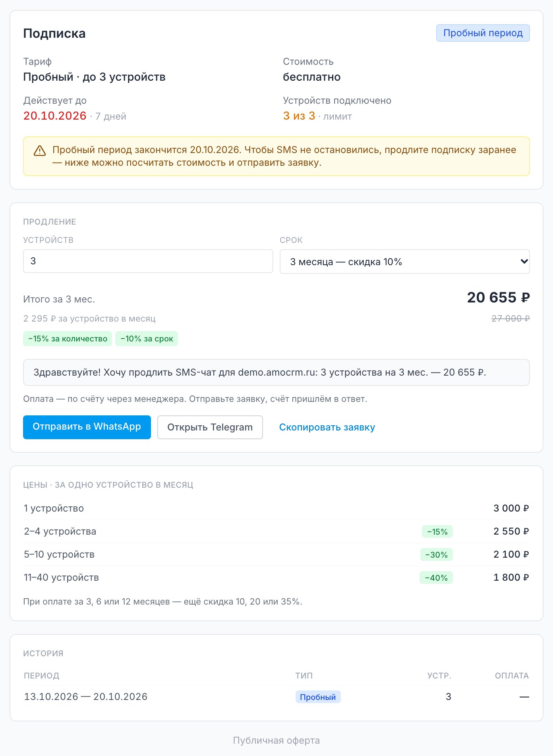Click the cost value 'бесплатно'
The width and height of the screenshot is (553, 756).
(312, 77)
